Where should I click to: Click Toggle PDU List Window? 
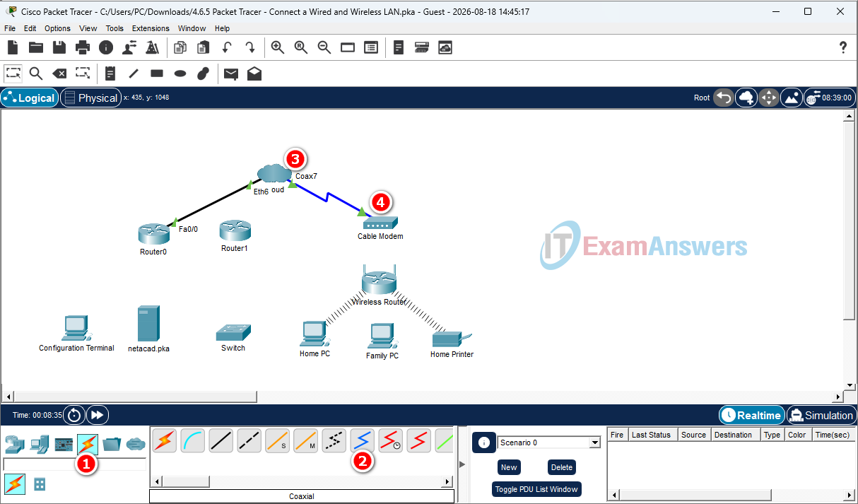[x=537, y=489]
